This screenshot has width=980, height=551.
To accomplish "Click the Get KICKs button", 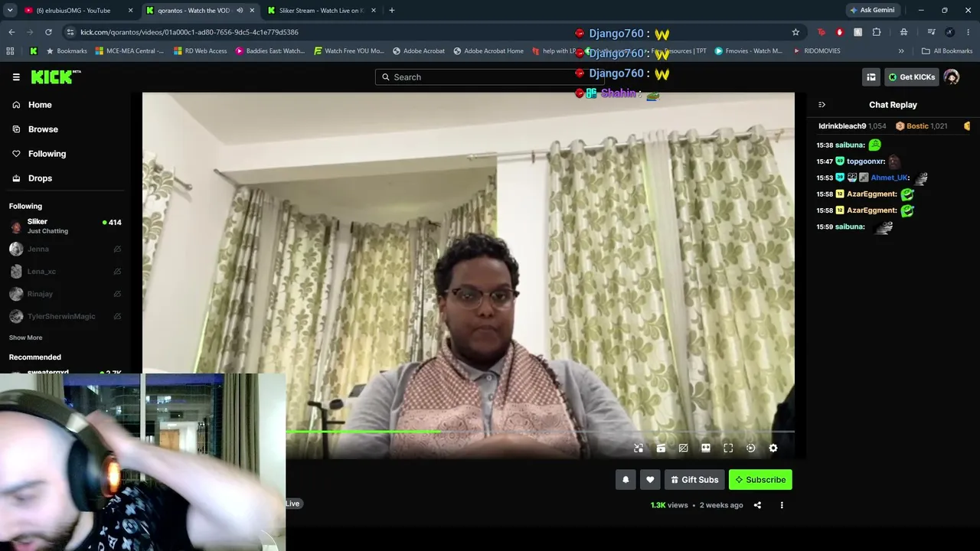I will point(912,77).
